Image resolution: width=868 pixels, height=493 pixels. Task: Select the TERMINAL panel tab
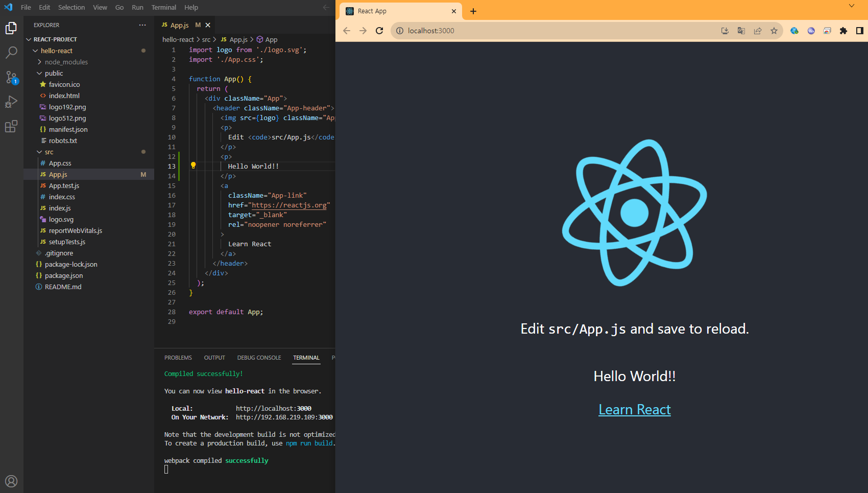306,358
